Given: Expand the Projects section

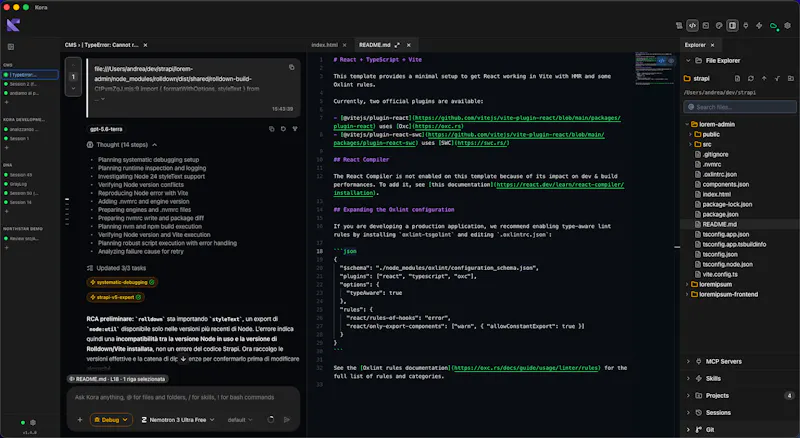Looking at the screenshot, I should 688,396.
